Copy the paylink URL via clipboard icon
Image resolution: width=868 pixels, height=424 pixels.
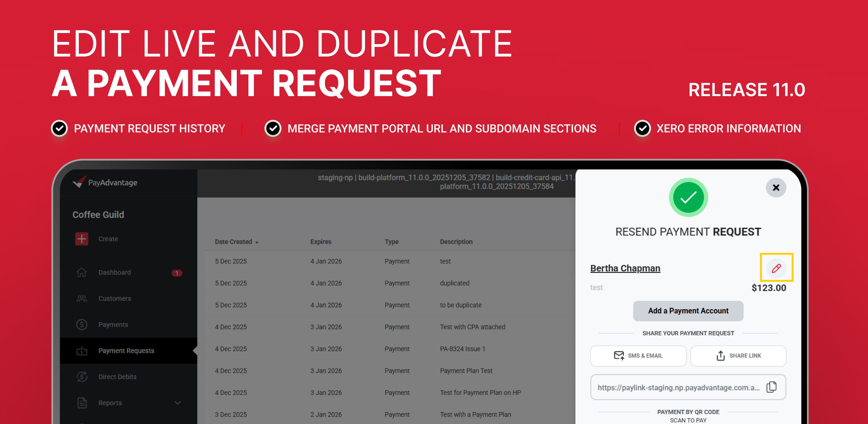[771, 387]
